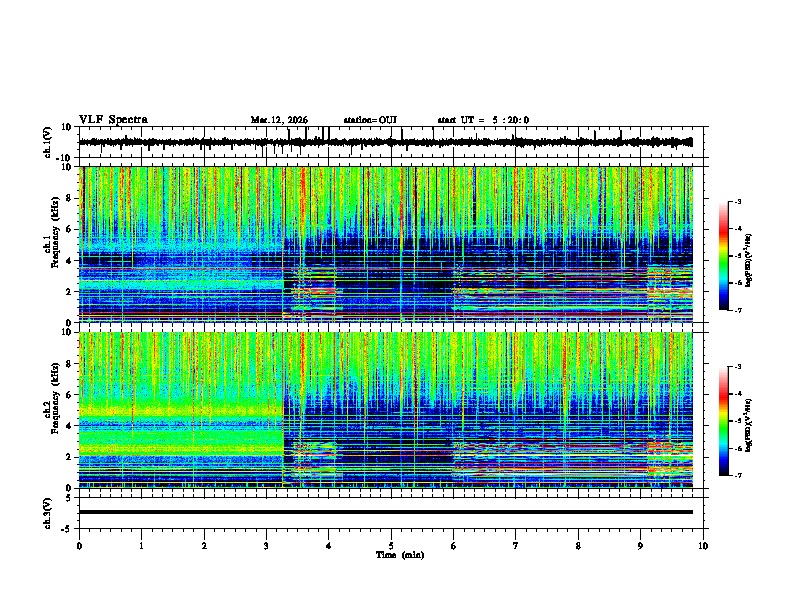Viewport: 792px width, 612px height.
Task: Click the ch.3 flat voltage trace panel
Action: point(393,513)
